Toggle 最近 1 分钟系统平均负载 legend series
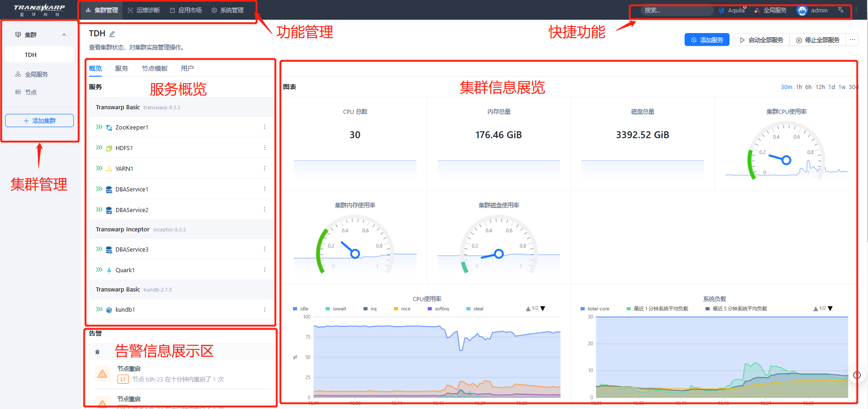The image size is (868, 409). point(658,309)
